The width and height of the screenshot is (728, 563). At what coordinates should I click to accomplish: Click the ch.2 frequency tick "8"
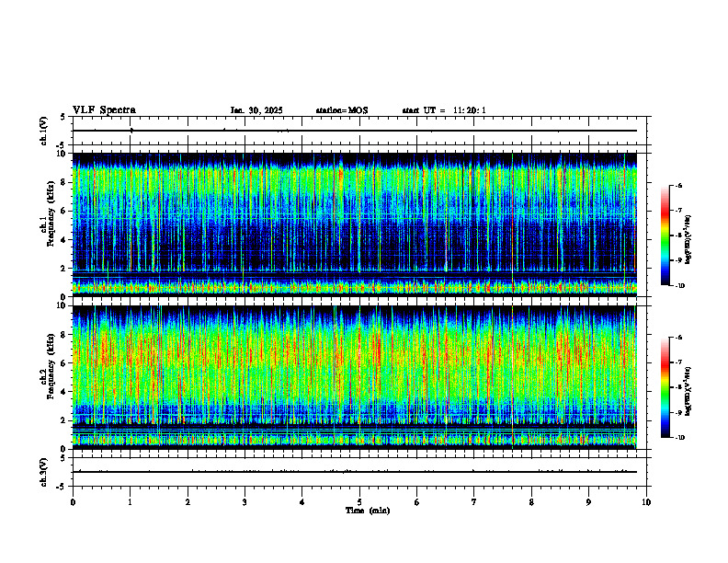point(64,335)
